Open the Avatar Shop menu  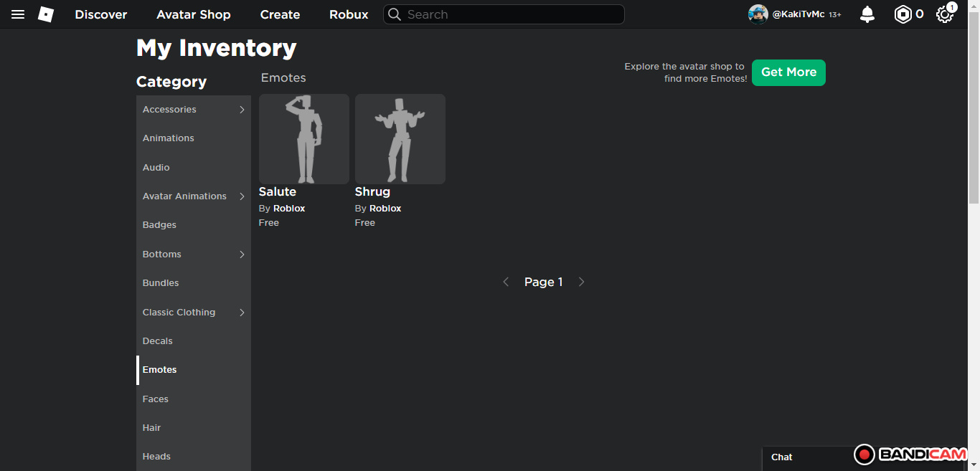pos(194,14)
